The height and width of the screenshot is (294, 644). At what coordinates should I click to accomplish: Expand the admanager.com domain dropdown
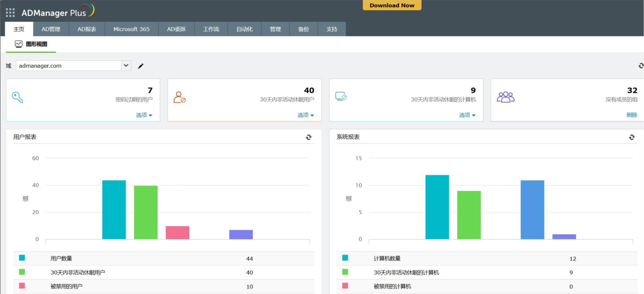[x=126, y=66]
